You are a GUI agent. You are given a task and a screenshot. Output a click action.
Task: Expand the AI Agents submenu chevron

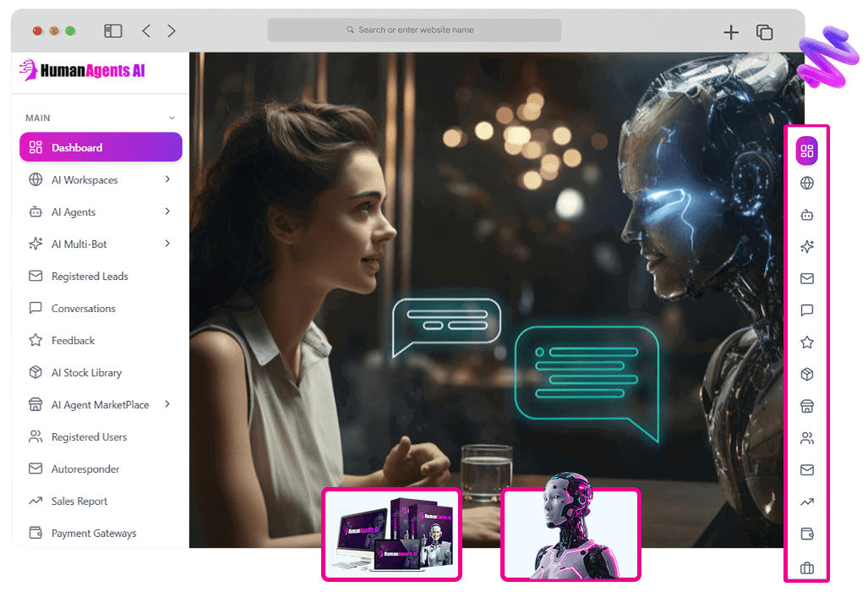coord(167,211)
